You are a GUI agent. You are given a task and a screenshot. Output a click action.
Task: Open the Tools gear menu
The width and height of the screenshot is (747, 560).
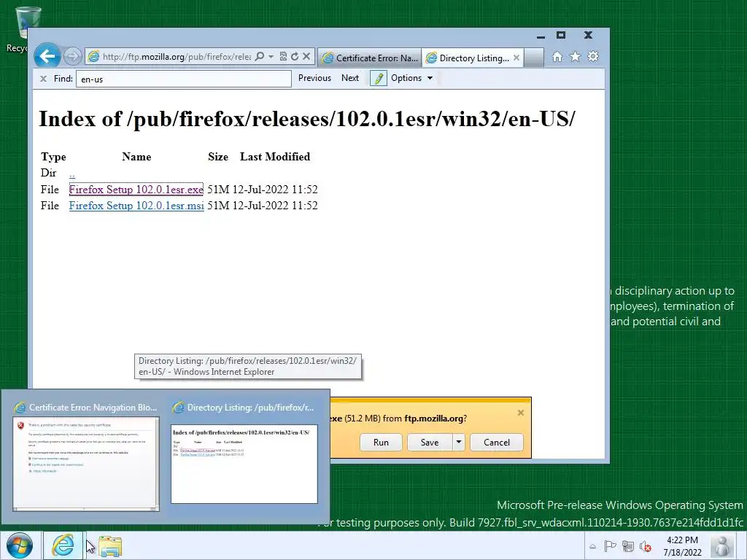tap(593, 57)
